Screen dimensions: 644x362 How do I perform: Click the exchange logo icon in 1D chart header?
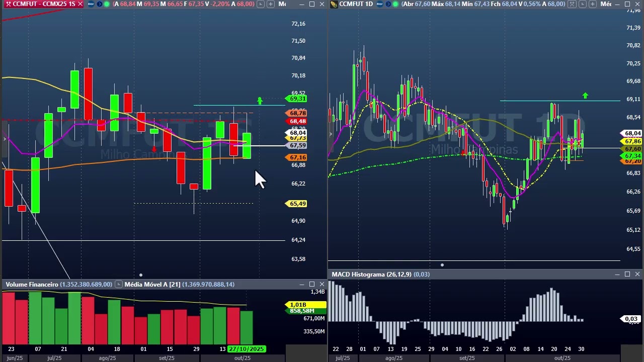click(380, 4)
